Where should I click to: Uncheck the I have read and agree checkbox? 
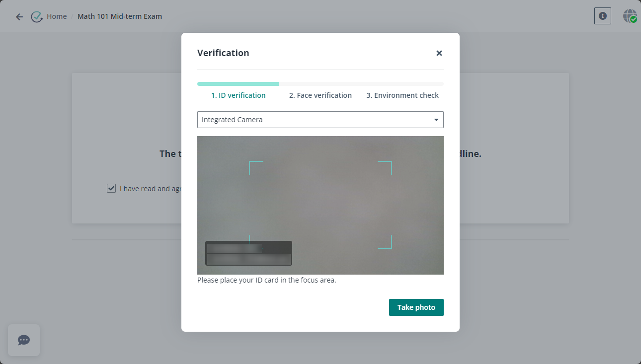tap(111, 188)
